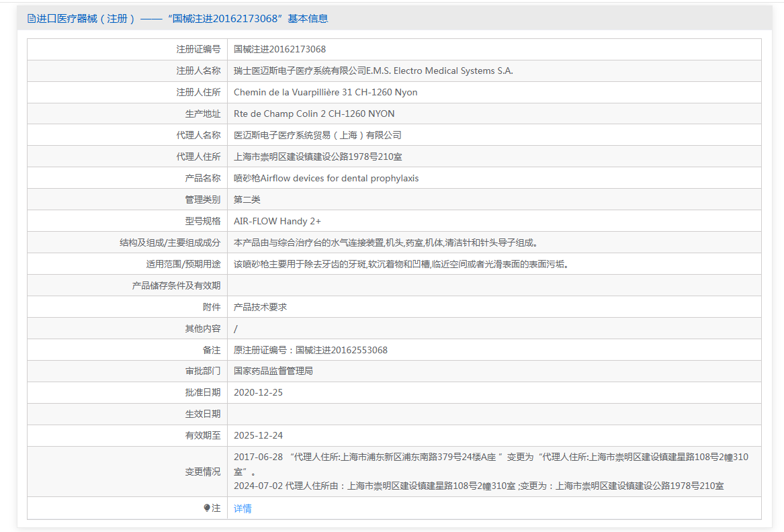This screenshot has height=532, width=784.
Task: Click agent address 上海市崇明区建设镇建设公路1978号210室
Action: pos(318,157)
